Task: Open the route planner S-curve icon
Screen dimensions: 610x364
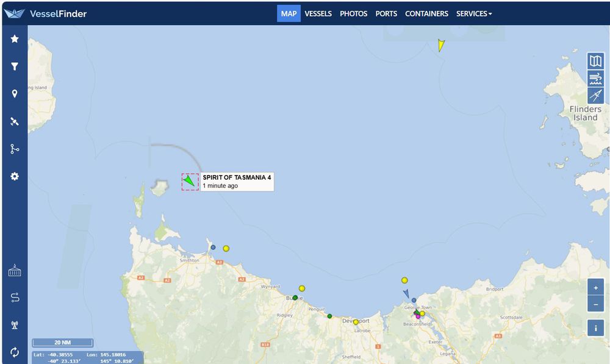Action: [x=15, y=298]
